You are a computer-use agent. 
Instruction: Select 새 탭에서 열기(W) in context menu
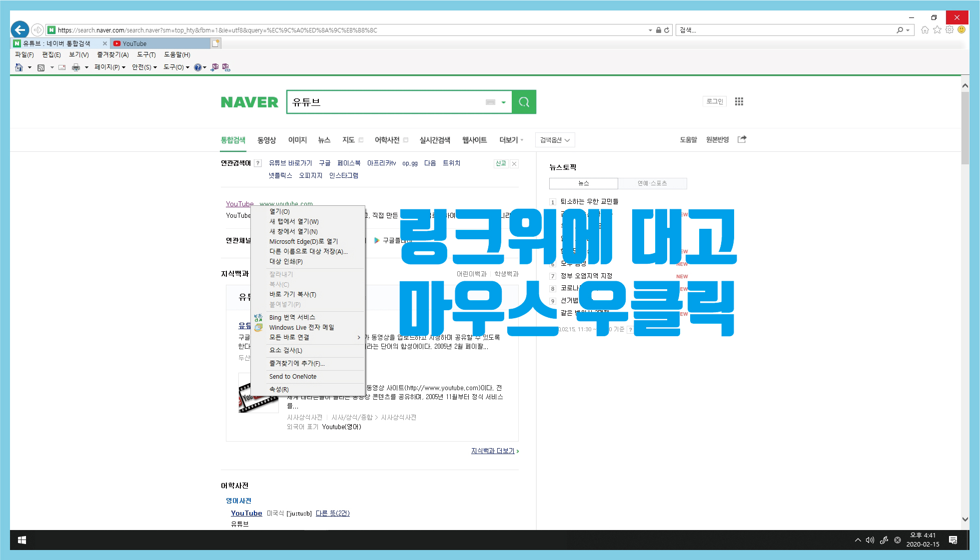point(294,221)
